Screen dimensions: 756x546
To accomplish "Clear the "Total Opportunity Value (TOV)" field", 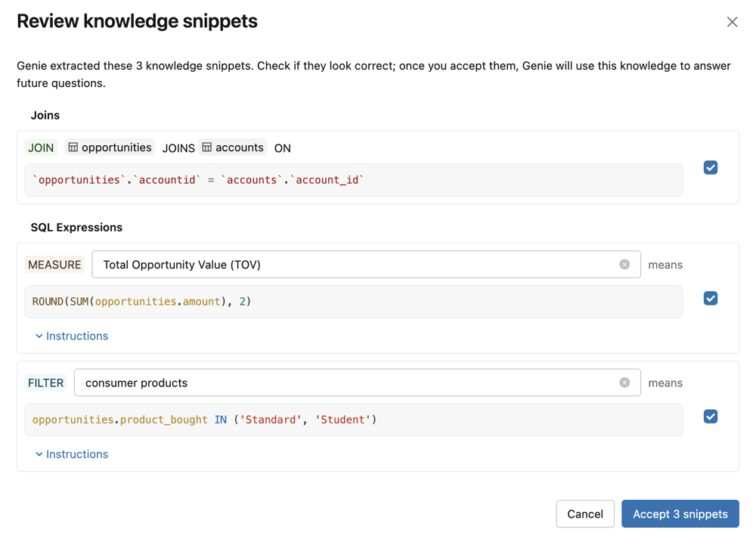I will (625, 264).
